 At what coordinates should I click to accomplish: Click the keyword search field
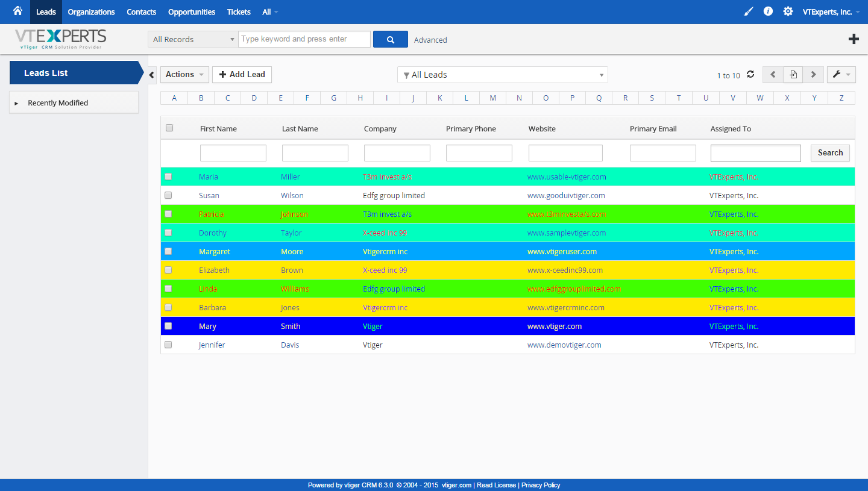304,39
